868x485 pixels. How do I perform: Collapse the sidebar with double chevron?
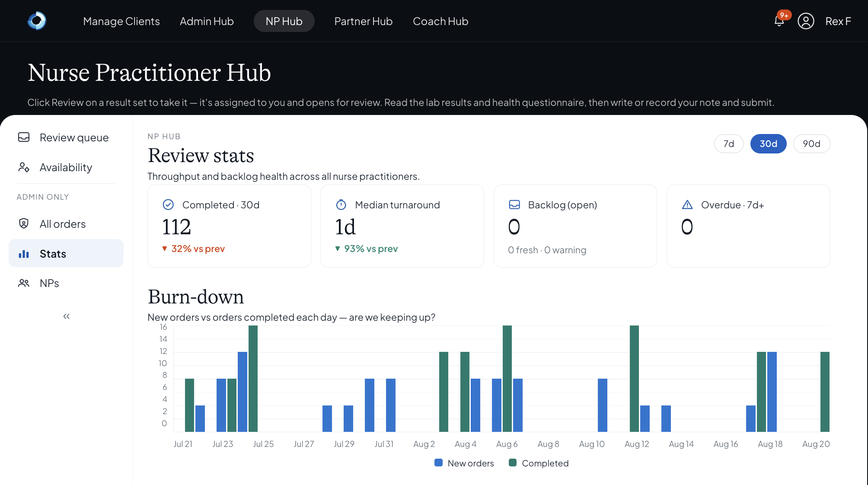point(66,316)
